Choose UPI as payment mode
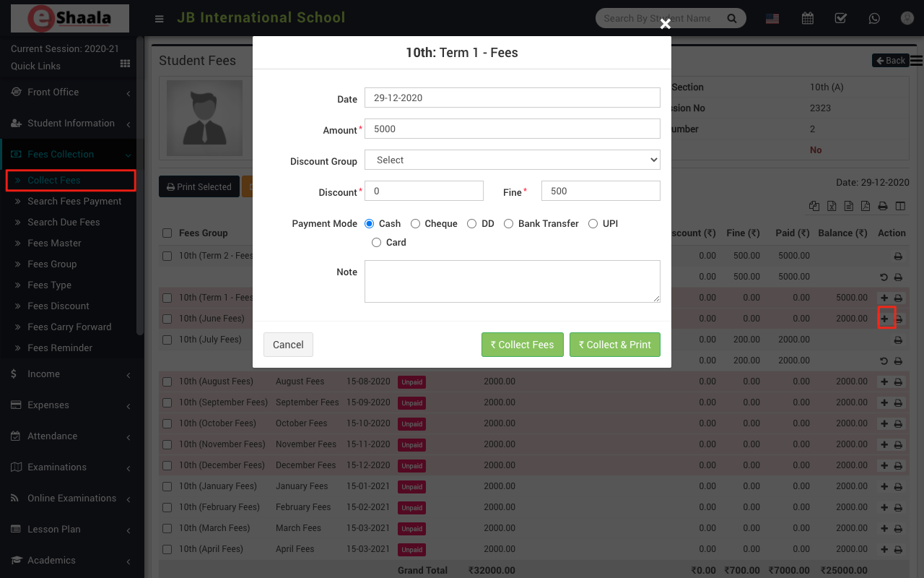 [593, 224]
